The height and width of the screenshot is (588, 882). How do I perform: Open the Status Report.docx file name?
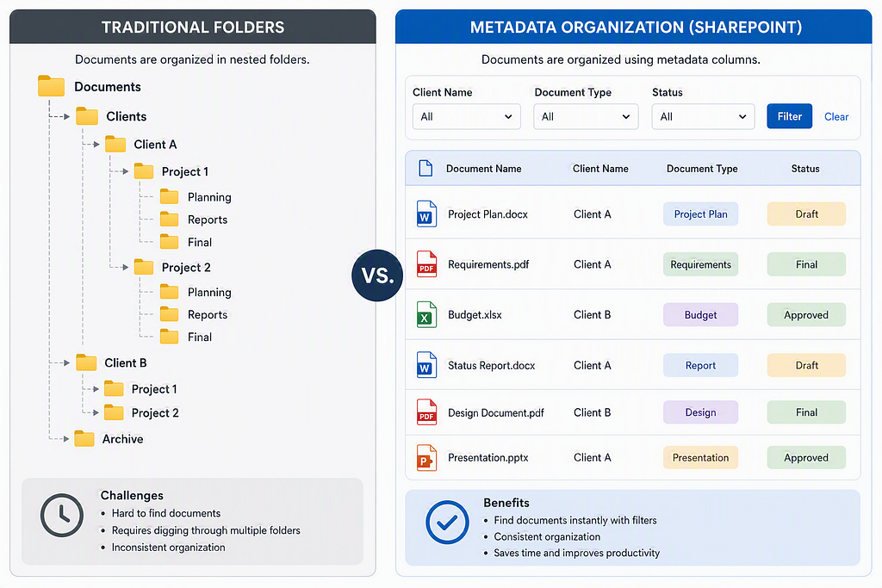point(491,365)
